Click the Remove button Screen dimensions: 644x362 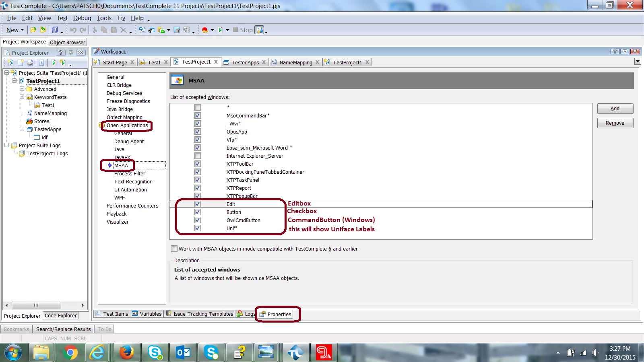point(615,123)
